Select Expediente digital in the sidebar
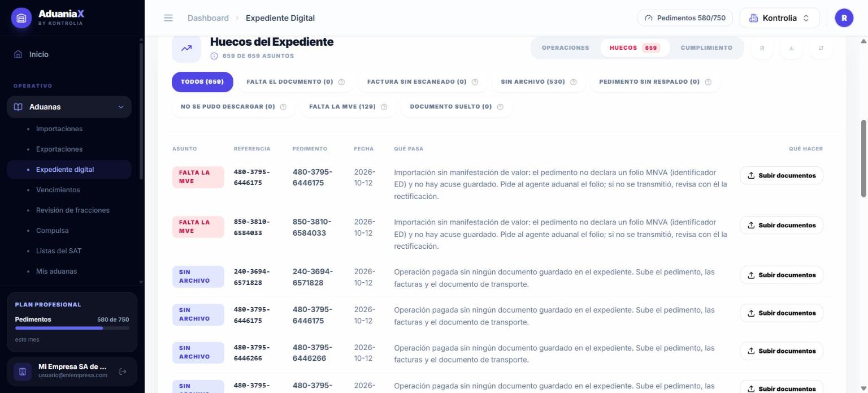The width and height of the screenshot is (868, 393). click(x=69, y=170)
